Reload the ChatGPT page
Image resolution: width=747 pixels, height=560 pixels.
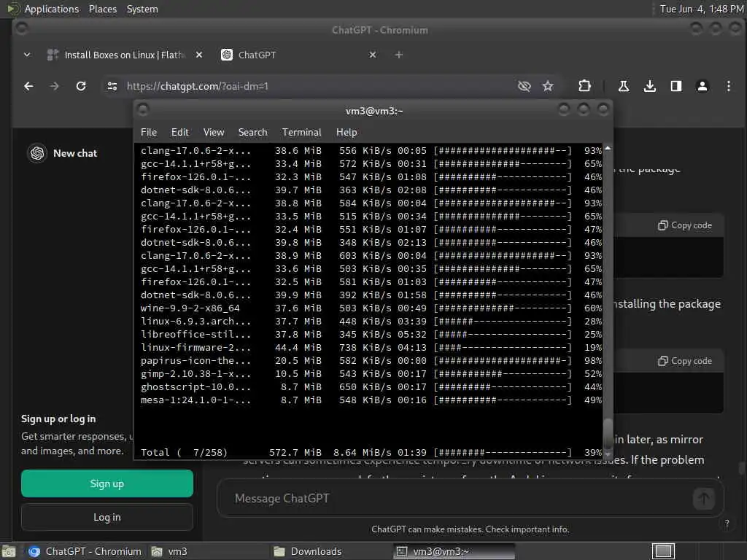[81, 86]
